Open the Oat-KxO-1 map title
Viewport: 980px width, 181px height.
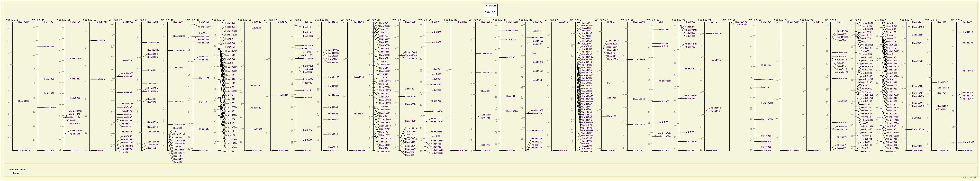pos(12,20)
